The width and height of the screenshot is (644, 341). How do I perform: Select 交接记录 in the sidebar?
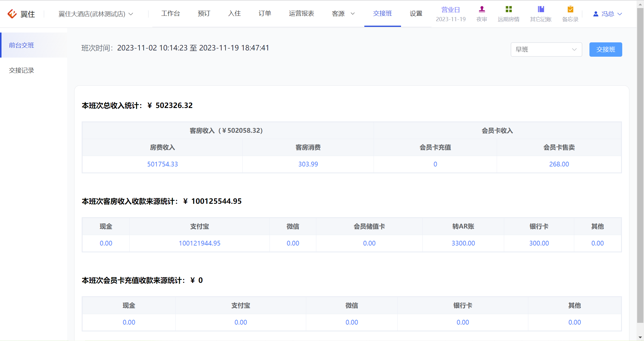[21, 70]
